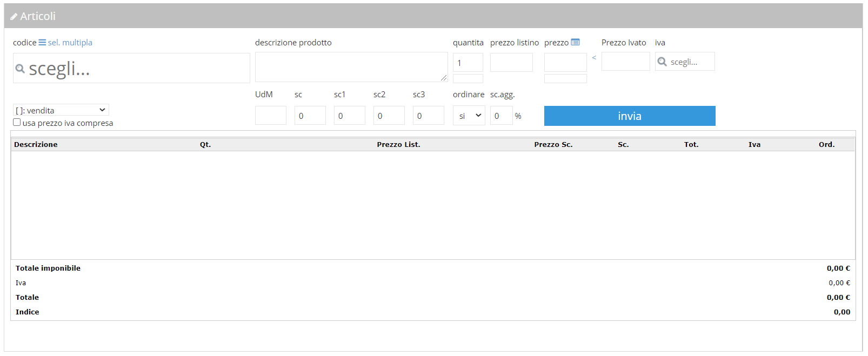Screen dimensions: 868x356
Task: Click the sc3 discount input field
Action: (x=429, y=116)
